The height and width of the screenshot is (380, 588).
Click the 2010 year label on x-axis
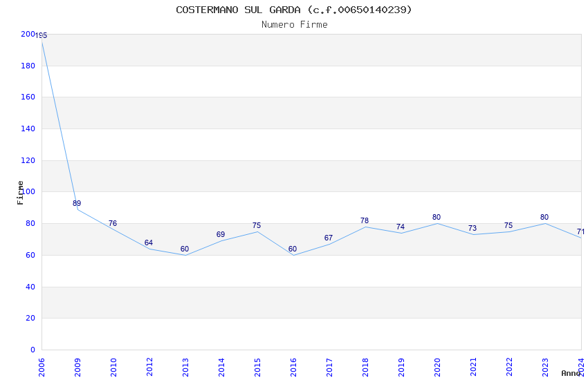click(113, 368)
